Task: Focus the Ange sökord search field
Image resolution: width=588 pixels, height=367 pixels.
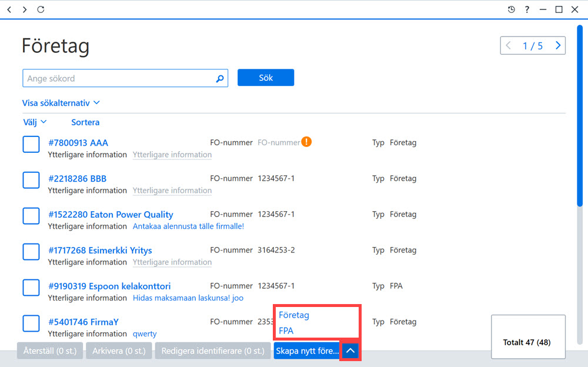Action: point(125,78)
